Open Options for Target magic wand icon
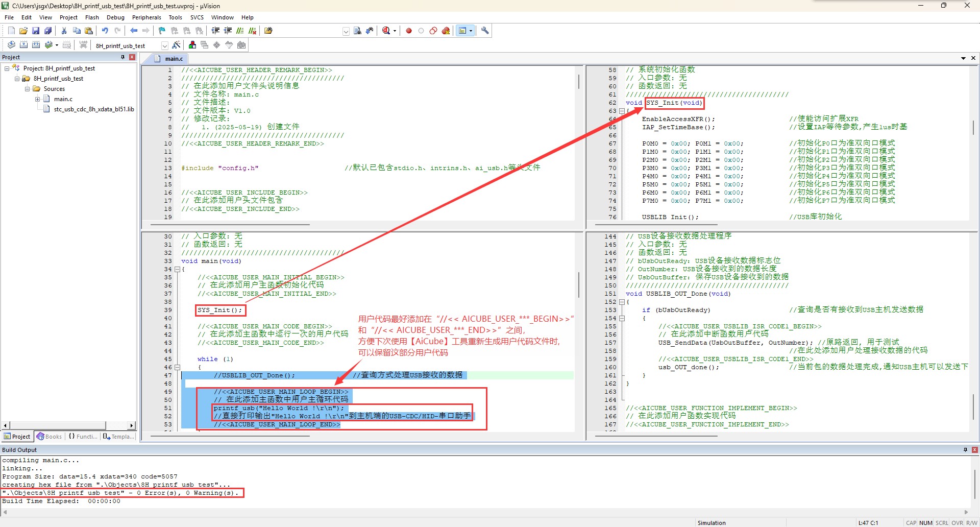The height and width of the screenshot is (527, 980). point(176,45)
